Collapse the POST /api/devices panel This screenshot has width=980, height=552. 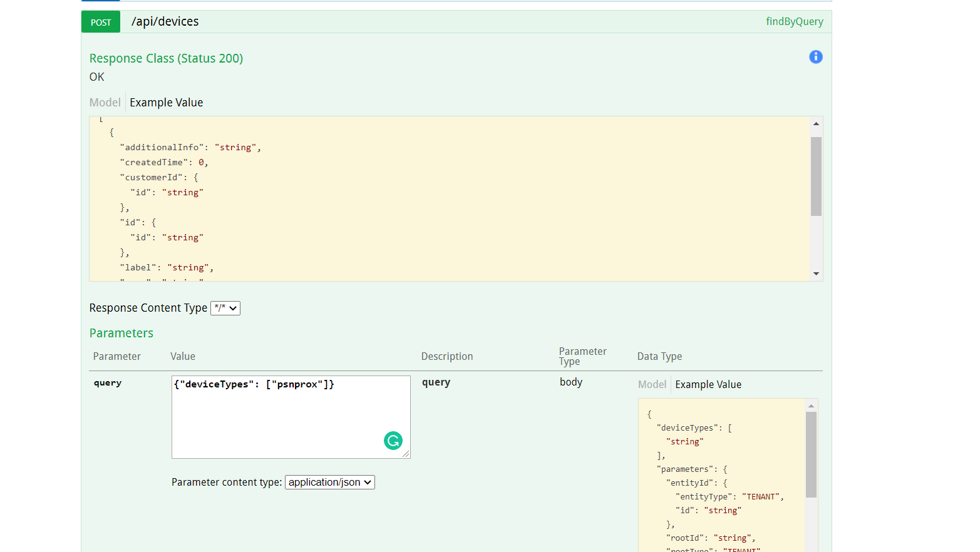tap(438, 21)
